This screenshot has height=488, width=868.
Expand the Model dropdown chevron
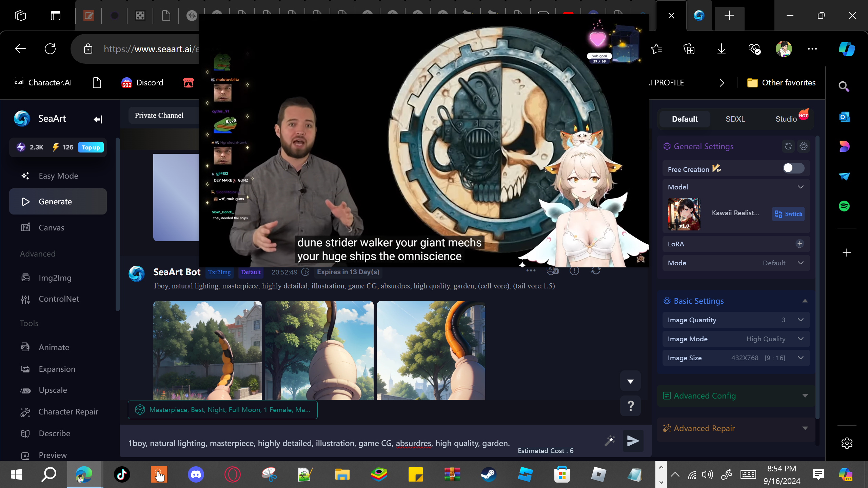(801, 187)
